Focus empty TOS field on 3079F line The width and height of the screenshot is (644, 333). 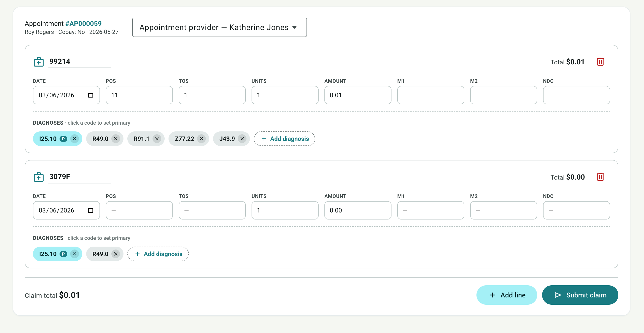tap(212, 210)
